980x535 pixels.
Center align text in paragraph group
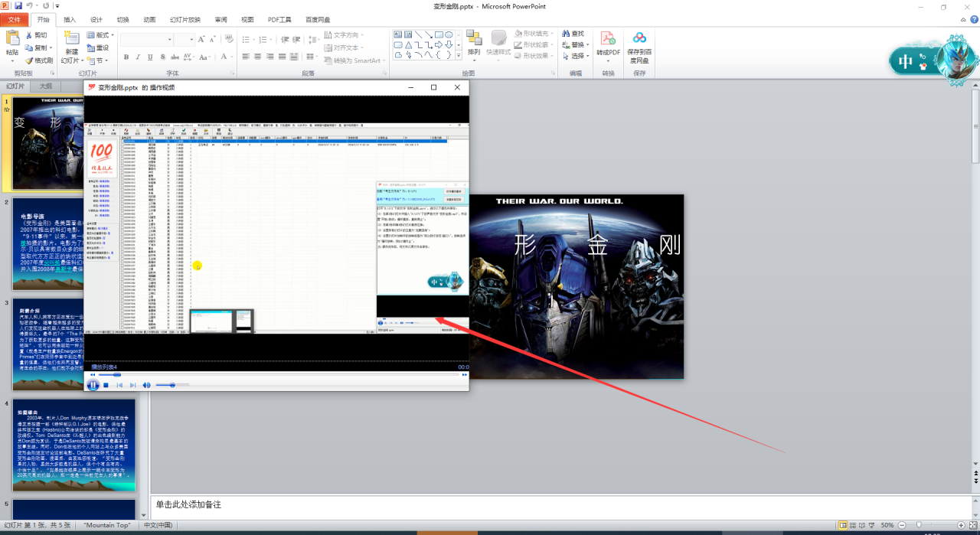[x=256, y=57]
